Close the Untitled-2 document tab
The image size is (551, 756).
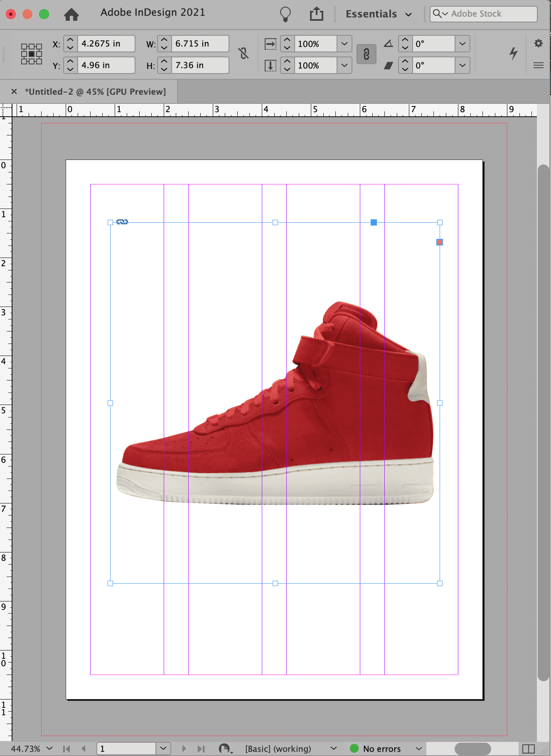14,92
